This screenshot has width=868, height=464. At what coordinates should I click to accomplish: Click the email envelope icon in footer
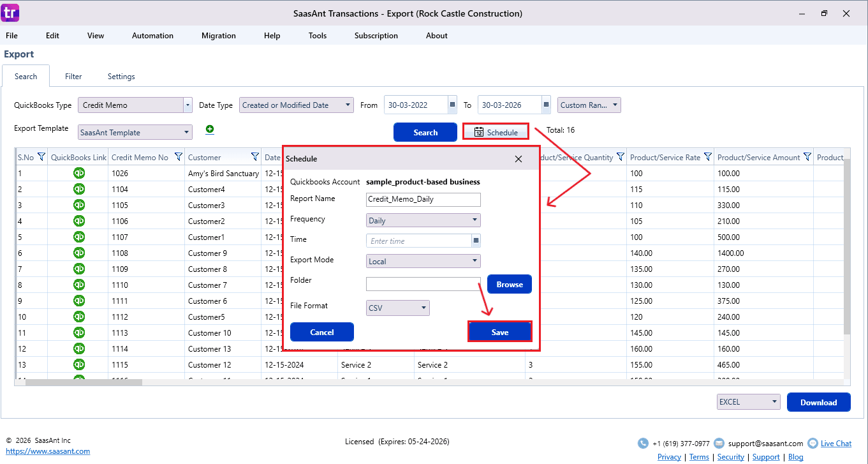719,443
